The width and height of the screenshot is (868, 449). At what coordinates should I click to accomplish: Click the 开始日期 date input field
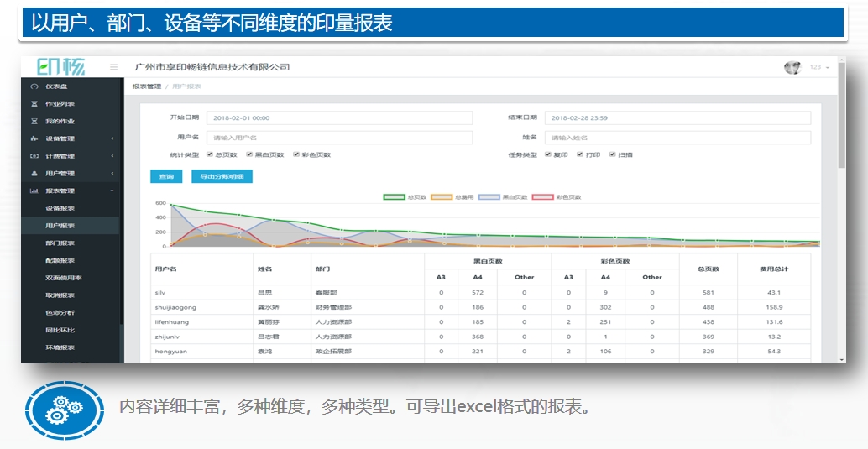tap(339, 118)
